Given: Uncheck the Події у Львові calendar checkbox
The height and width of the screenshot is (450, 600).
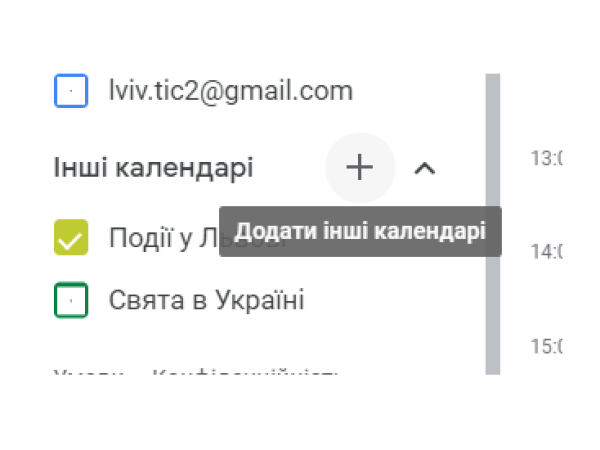Looking at the screenshot, I should [71, 237].
